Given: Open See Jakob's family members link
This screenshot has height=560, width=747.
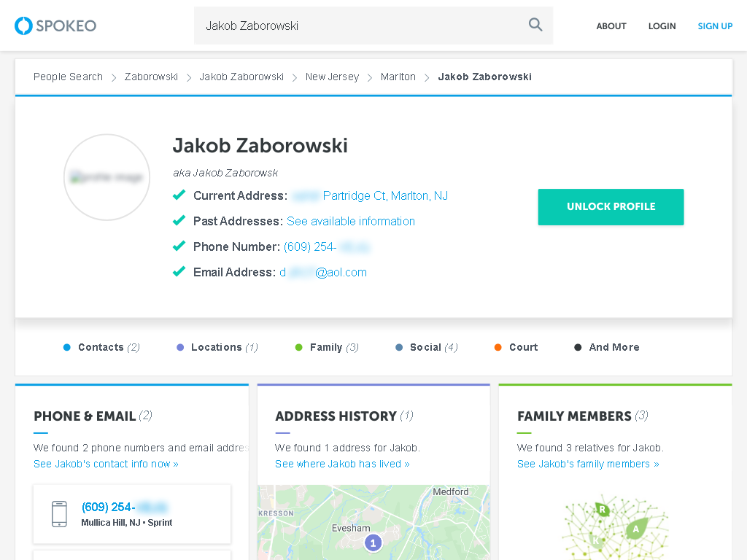Looking at the screenshot, I should coord(588,464).
